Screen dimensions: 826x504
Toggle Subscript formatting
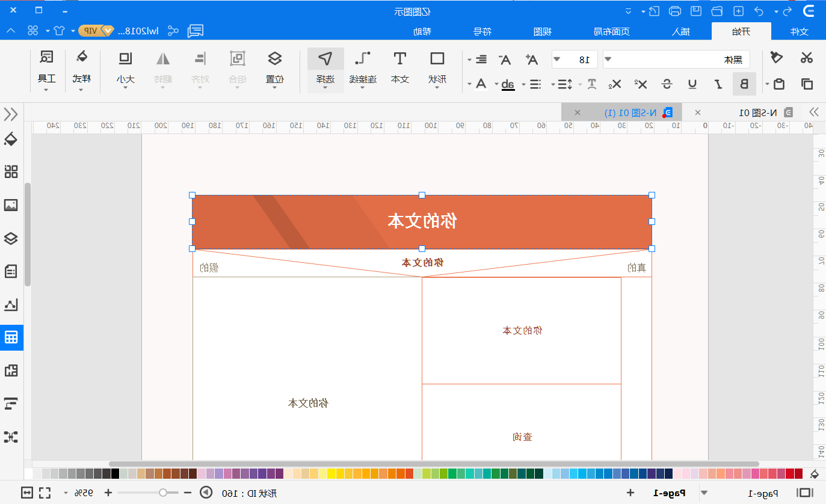[614, 84]
